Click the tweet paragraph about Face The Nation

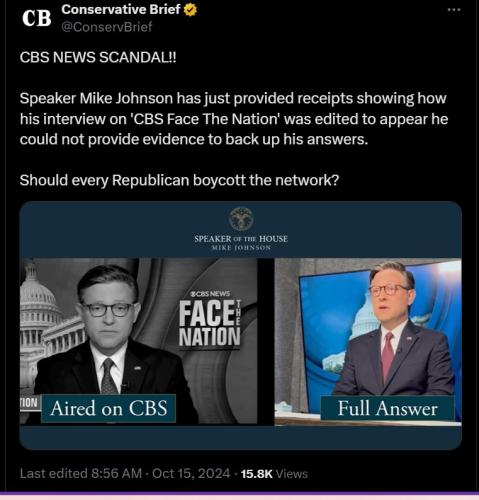click(x=234, y=119)
